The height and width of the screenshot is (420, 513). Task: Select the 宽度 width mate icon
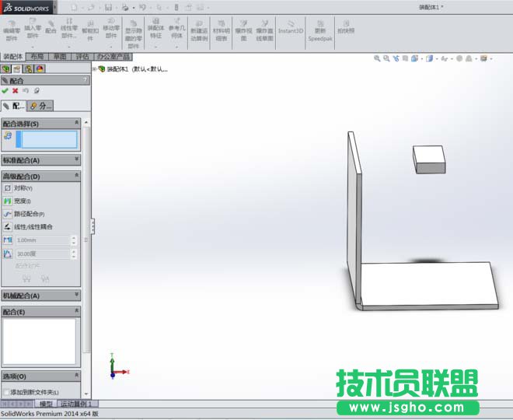tap(8, 201)
